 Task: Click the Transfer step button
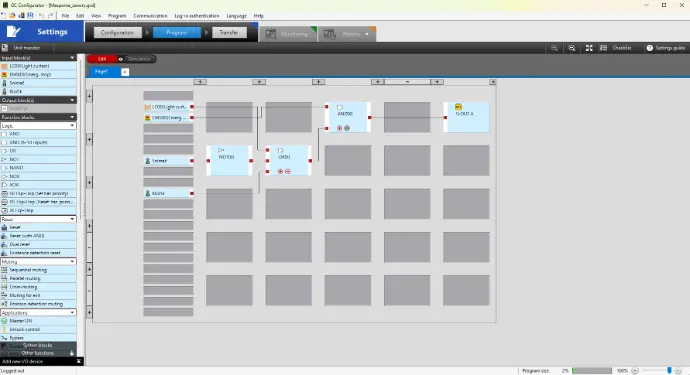click(229, 33)
